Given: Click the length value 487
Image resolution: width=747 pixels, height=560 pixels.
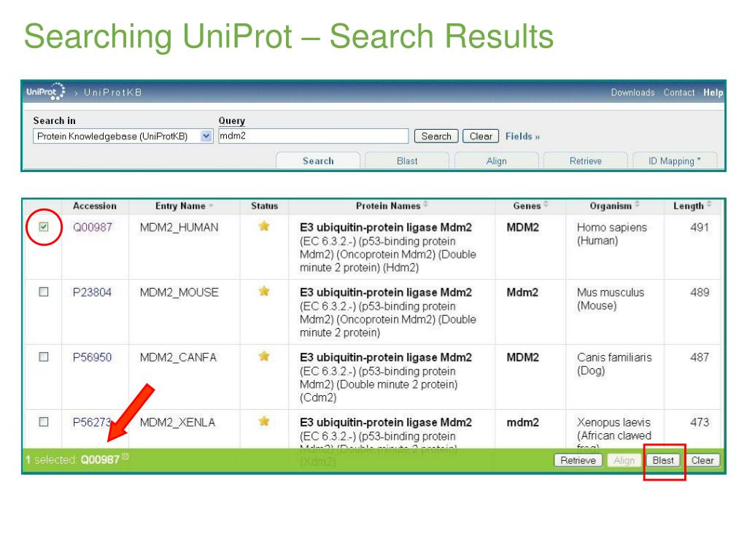Looking at the screenshot, I should coord(700,357).
